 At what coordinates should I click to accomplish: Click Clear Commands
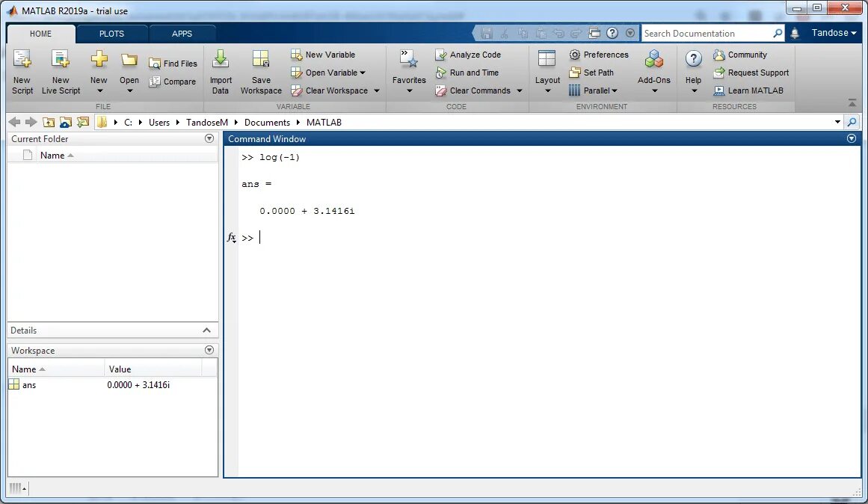(x=473, y=90)
